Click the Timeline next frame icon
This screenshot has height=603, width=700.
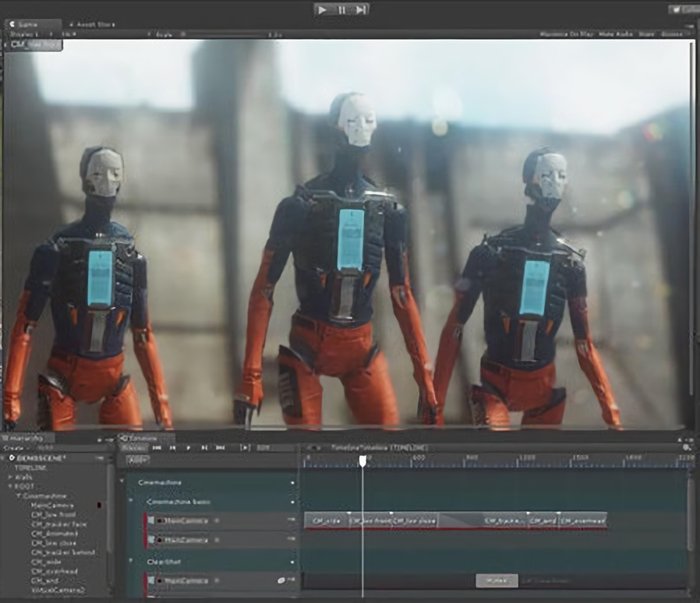204,448
